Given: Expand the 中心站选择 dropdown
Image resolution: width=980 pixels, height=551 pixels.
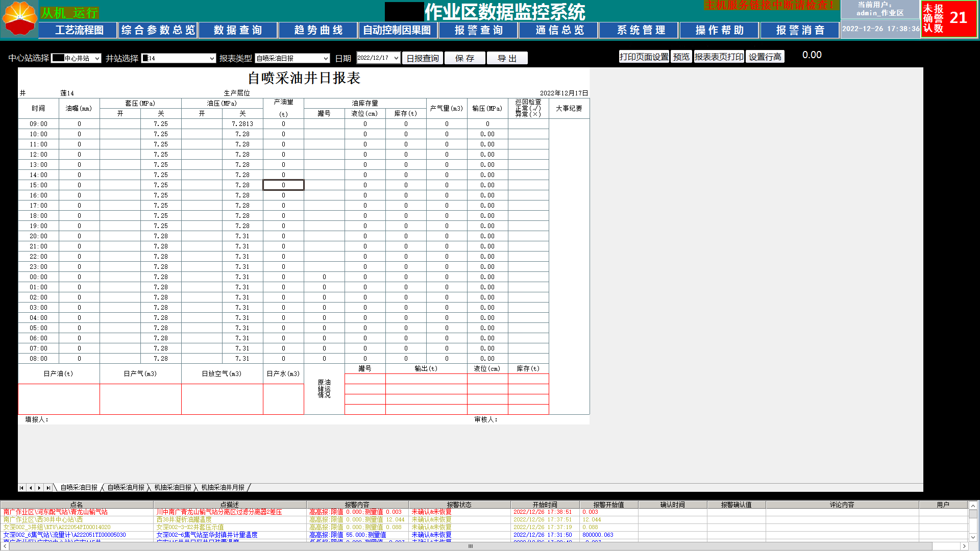Looking at the screenshot, I should click(x=96, y=59).
